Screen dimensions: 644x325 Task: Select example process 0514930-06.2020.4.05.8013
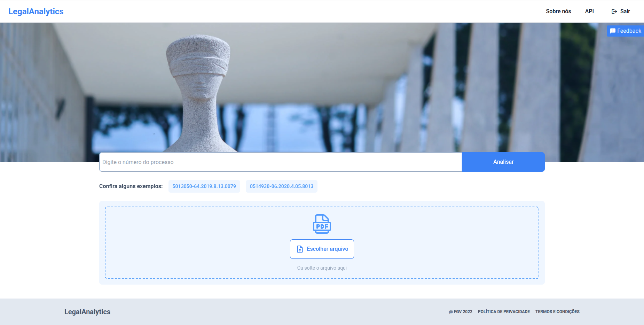pos(281,186)
